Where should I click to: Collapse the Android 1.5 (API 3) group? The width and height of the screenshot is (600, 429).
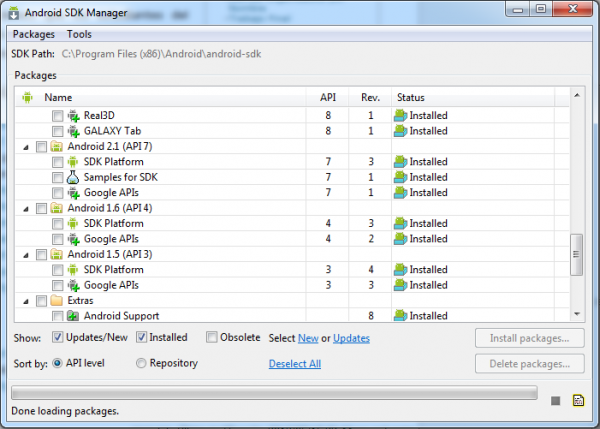(x=26, y=255)
